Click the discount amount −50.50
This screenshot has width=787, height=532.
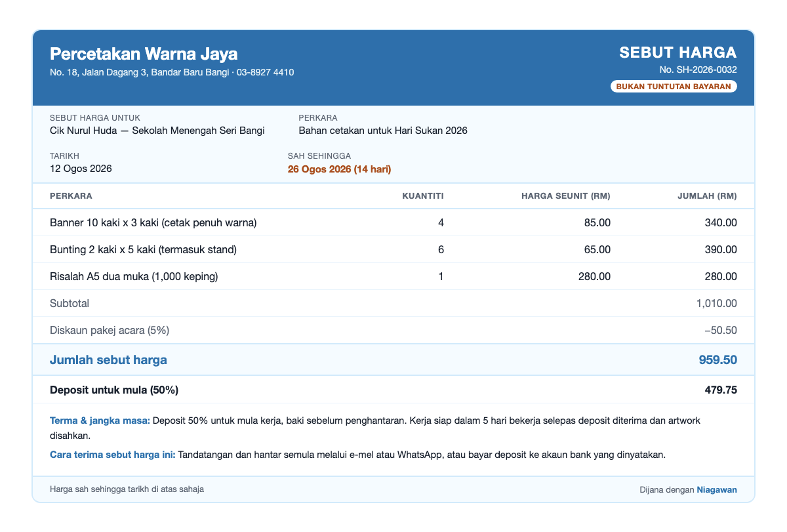[x=720, y=331]
